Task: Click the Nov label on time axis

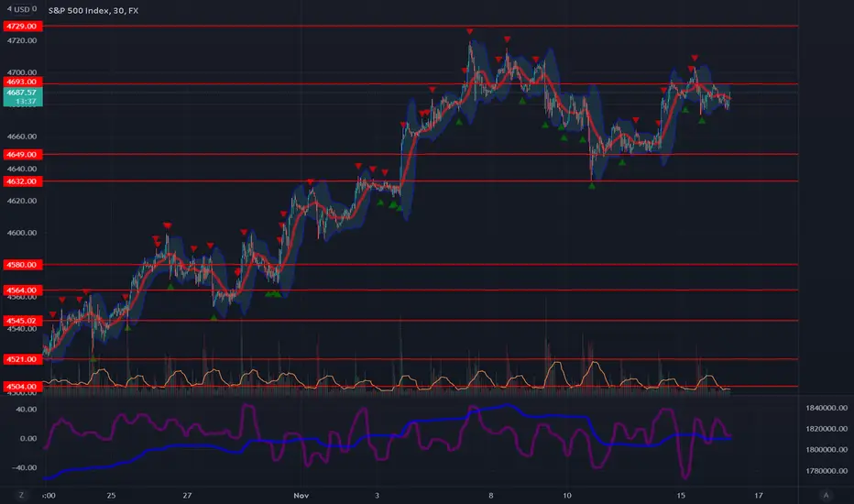Action: [x=301, y=495]
